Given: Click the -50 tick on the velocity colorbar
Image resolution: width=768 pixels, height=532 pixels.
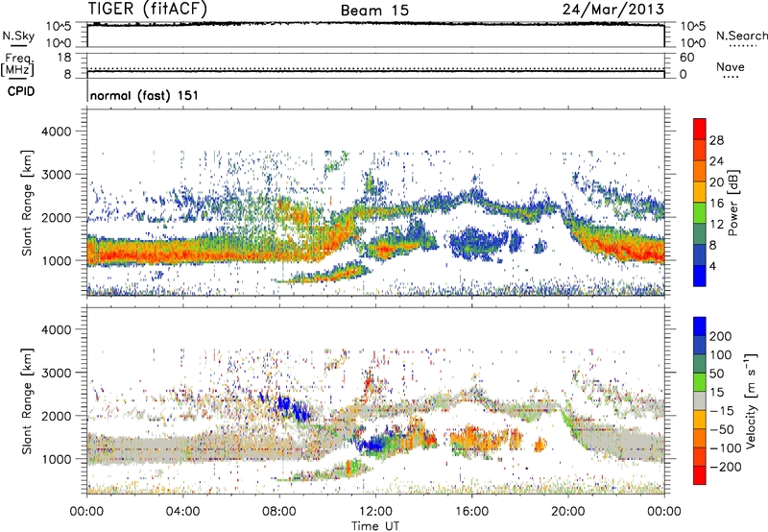Looking at the screenshot, I should tap(722, 430).
